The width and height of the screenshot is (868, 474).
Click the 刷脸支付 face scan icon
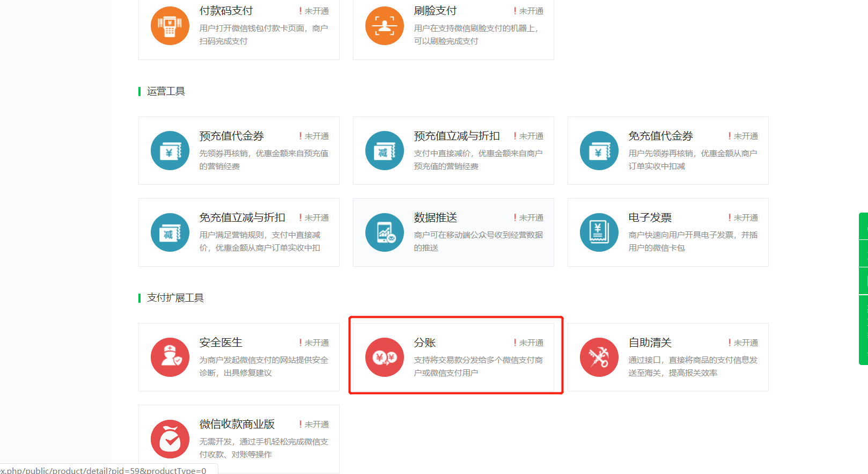[385, 26]
